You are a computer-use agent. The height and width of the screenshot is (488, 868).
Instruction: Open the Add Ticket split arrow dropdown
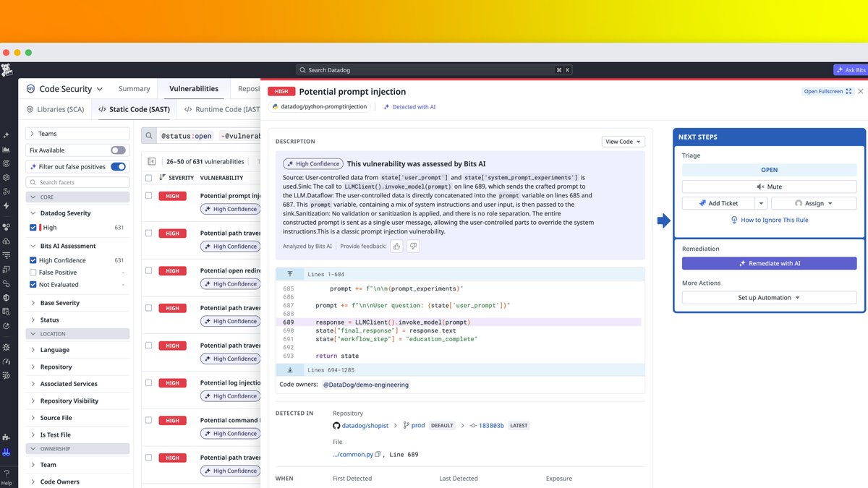point(761,203)
